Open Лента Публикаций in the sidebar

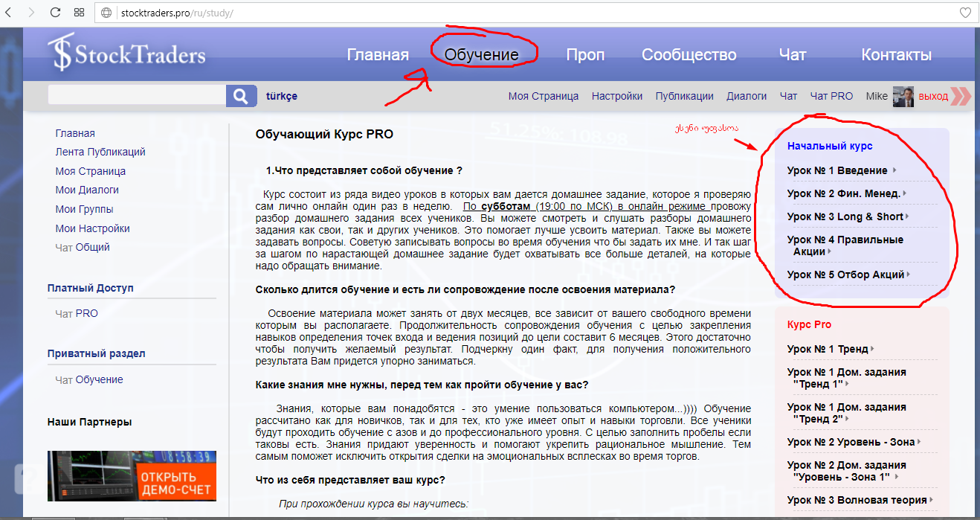[x=100, y=152]
